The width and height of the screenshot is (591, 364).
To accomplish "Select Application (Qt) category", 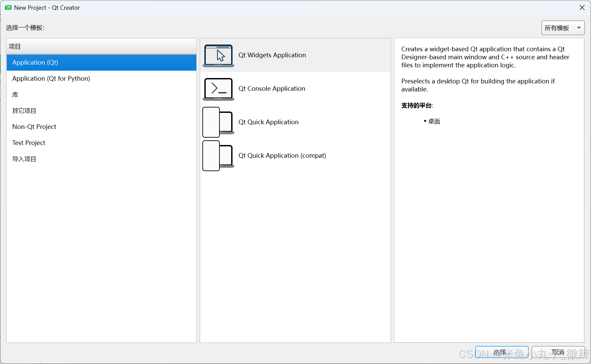I will 101,63.
